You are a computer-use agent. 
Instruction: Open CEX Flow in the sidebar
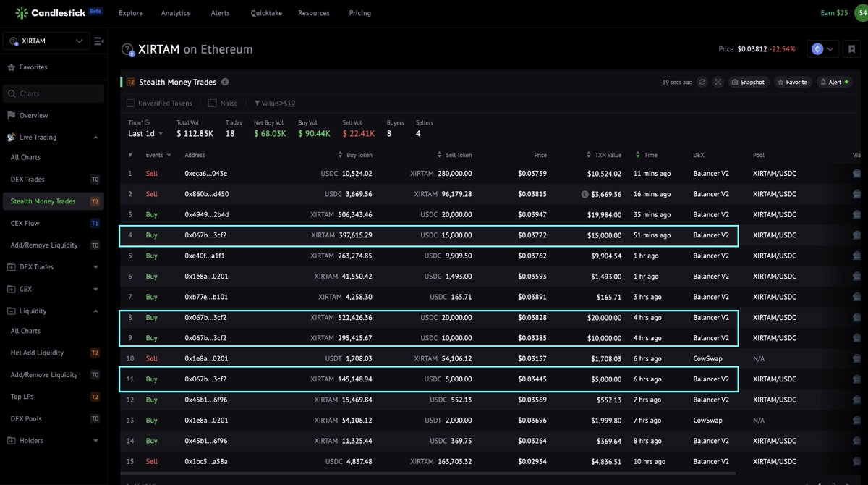pos(52,223)
